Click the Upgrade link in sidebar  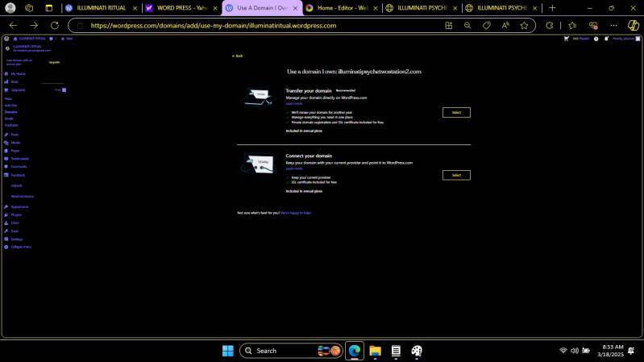(54, 62)
